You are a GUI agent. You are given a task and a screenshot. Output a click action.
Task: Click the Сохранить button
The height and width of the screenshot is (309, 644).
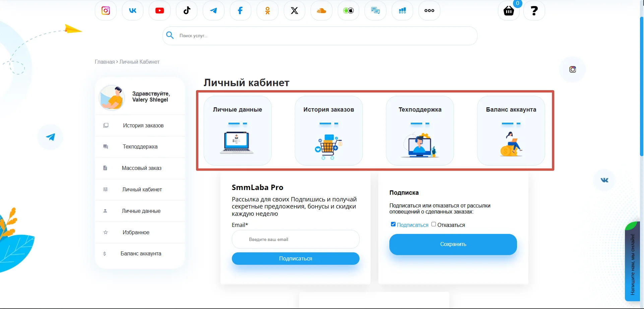click(453, 244)
